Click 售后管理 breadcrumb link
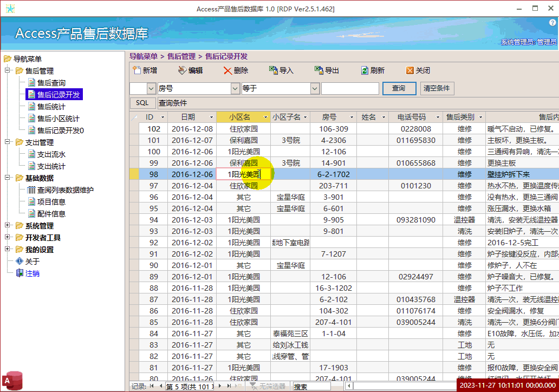Screen dimensions: 559x392 [x=181, y=56]
